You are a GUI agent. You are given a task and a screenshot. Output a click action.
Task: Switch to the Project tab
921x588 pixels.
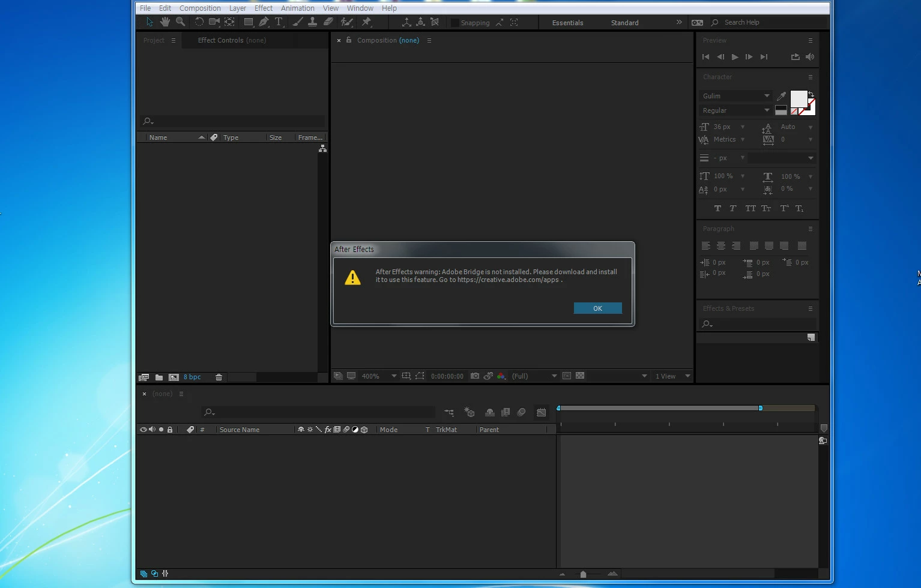[x=154, y=40]
